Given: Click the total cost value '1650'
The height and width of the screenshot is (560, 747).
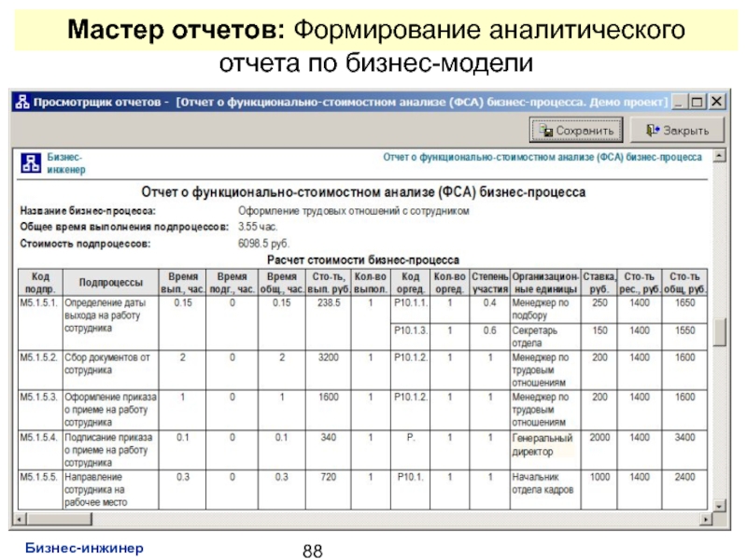Looking at the screenshot, I should pyautogui.click(x=684, y=302).
